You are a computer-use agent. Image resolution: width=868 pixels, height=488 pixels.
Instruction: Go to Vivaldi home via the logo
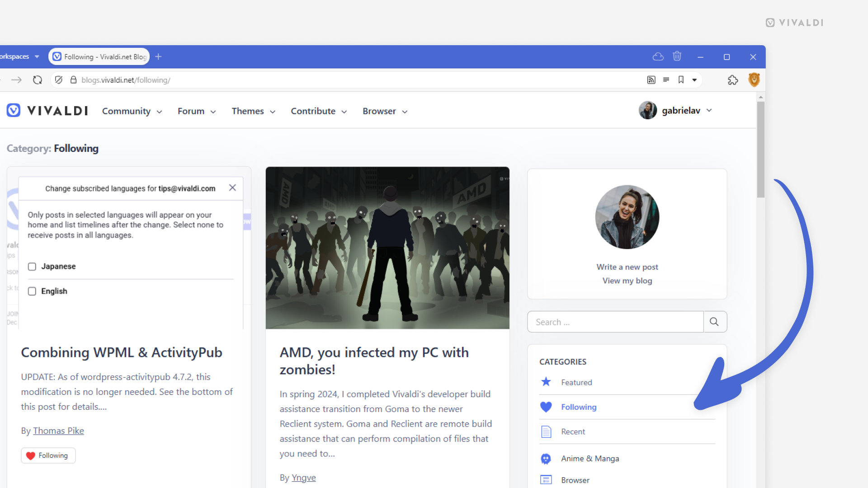tap(47, 111)
